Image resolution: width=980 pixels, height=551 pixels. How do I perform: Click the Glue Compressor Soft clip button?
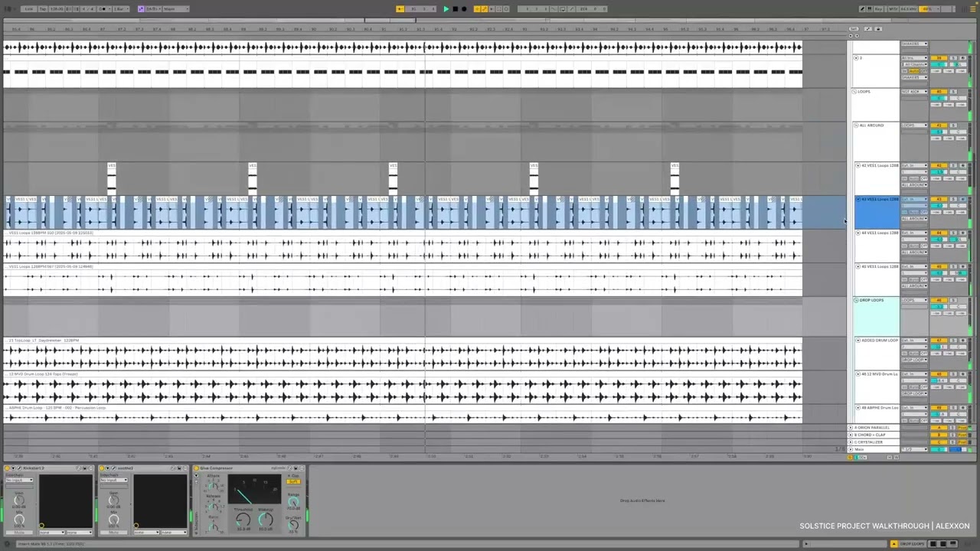(x=293, y=481)
